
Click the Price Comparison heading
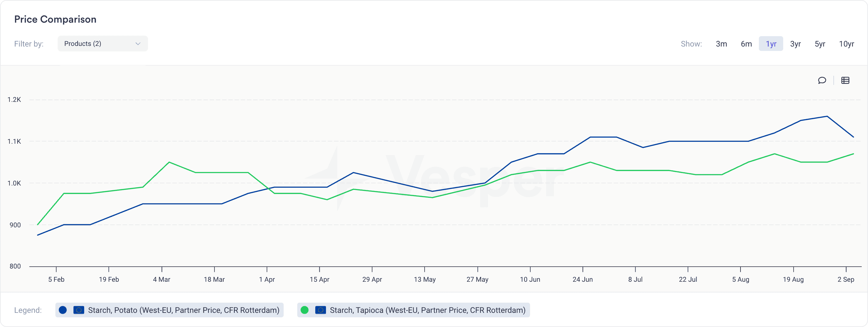pos(55,19)
